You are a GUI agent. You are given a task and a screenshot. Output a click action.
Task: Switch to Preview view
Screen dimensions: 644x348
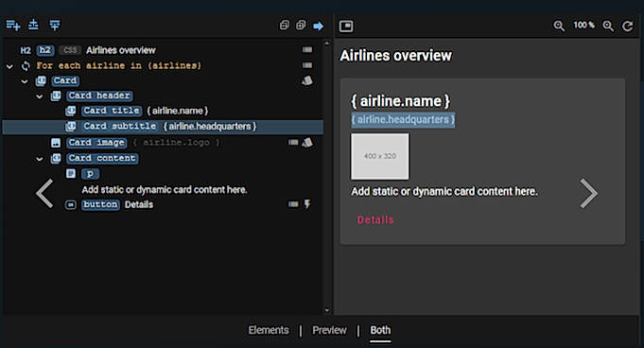[329, 330]
